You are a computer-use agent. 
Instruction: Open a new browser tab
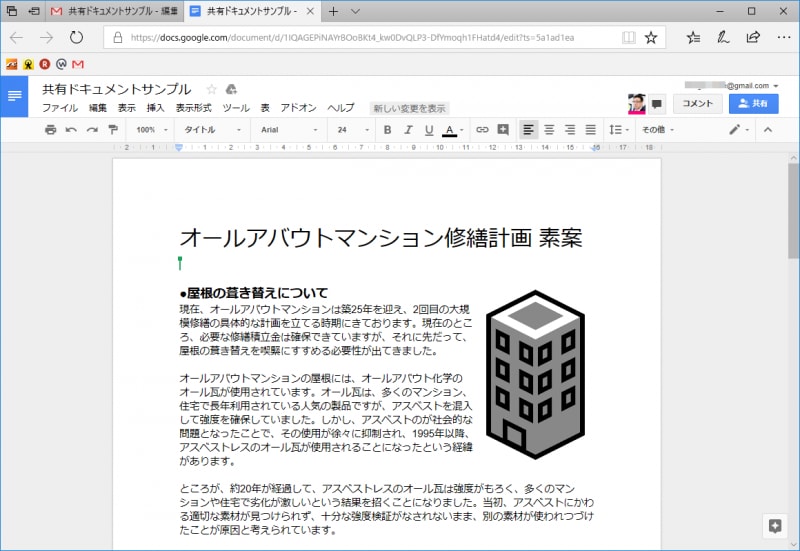coord(333,11)
